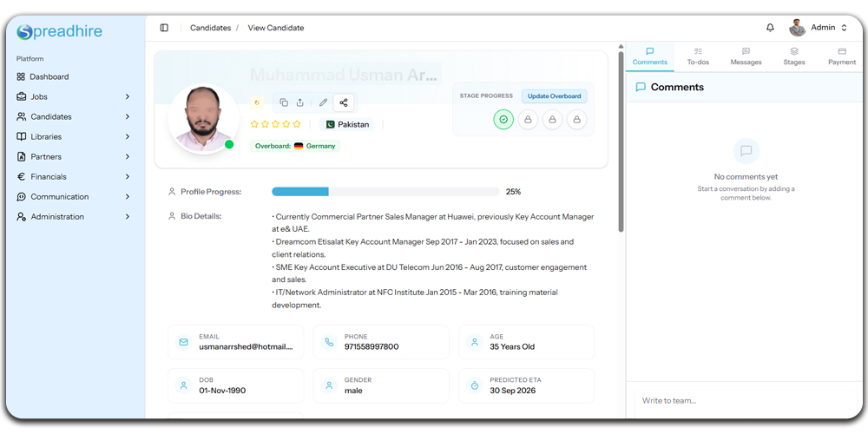Click the share icon in profile toolbar
Image resolution: width=868 pixels, height=434 pixels.
point(344,102)
